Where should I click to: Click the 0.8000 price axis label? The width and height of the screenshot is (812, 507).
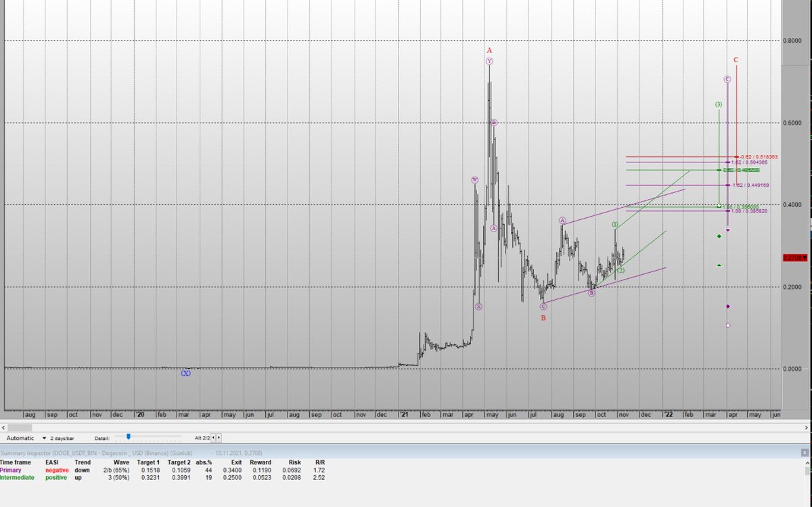793,41
